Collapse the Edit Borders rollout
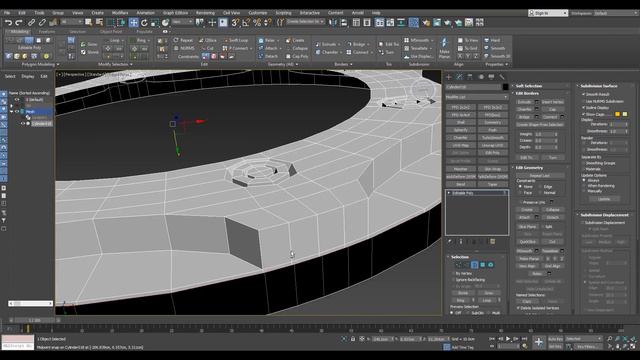640x360 pixels. click(x=540, y=93)
